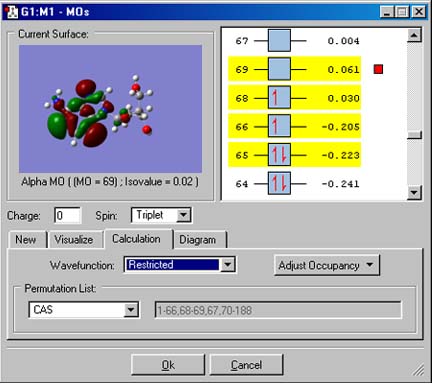Click doubly-occupied box of orbital 64
The image size is (434, 385).
pyautogui.click(x=279, y=183)
